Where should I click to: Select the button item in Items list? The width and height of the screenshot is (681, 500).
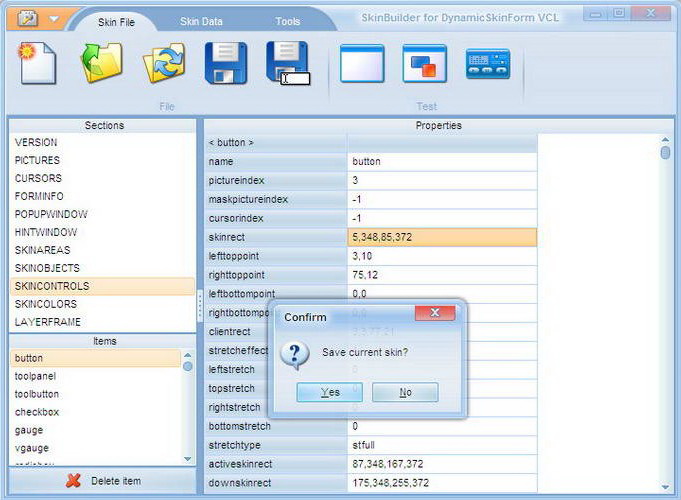tap(95, 358)
